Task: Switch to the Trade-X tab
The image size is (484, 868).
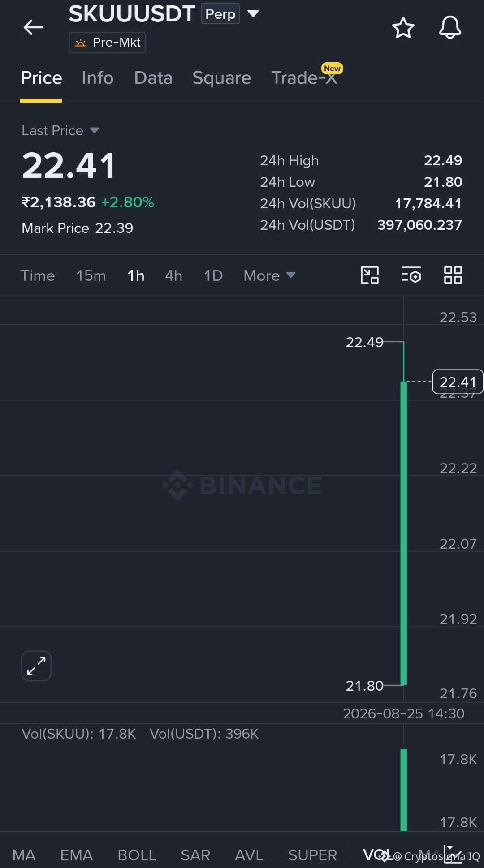Action: (x=304, y=78)
